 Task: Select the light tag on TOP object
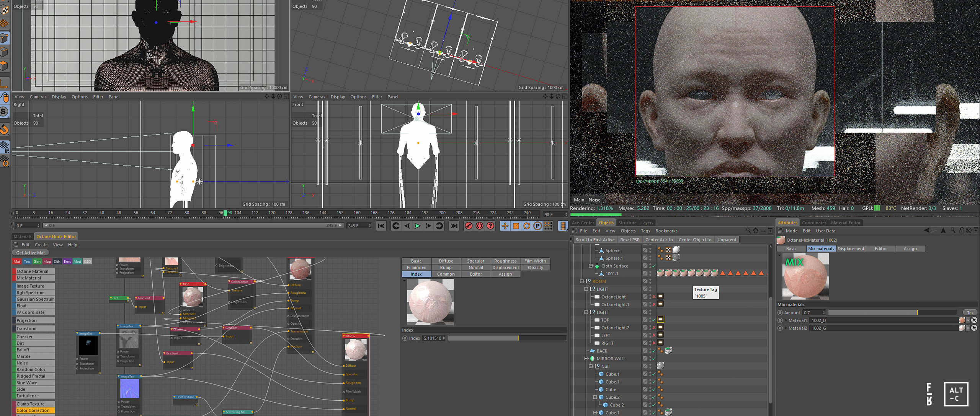661,320
